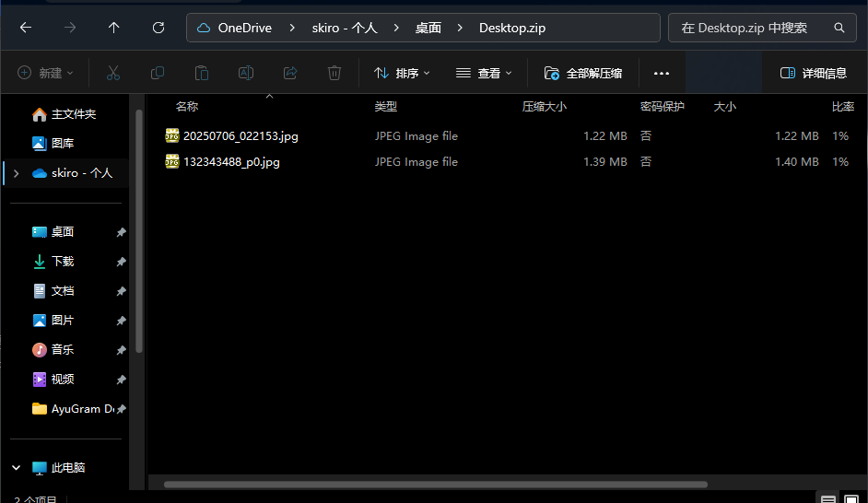Open the 新建 new item menu
868x503 pixels.
click(45, 73)
